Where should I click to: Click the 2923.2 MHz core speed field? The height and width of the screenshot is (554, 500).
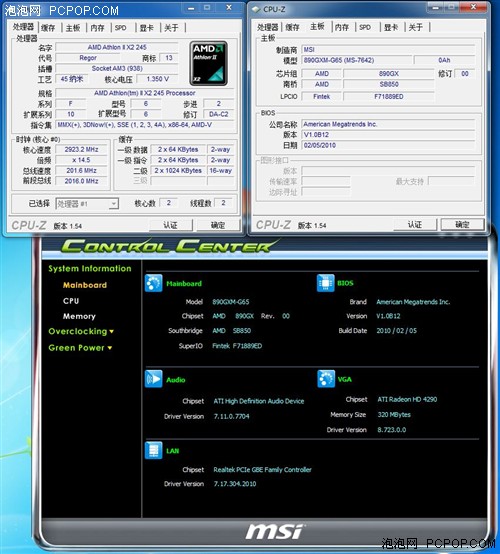81,149
